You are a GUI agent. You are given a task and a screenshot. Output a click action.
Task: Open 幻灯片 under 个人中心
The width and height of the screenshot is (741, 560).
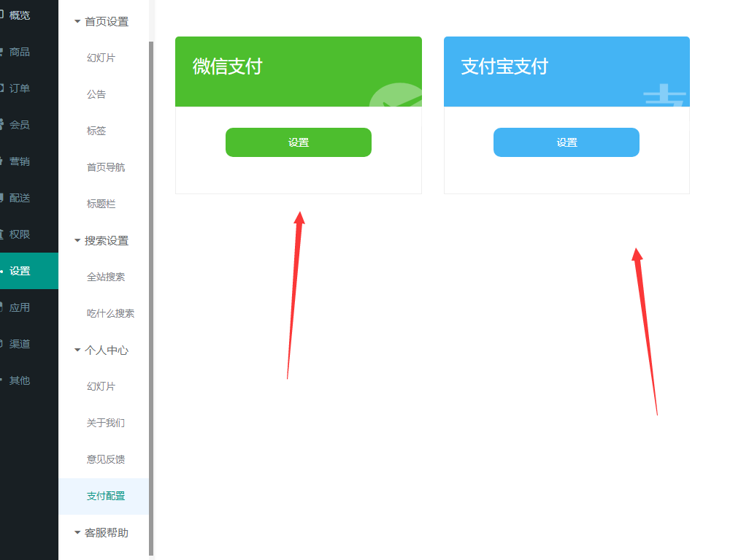[x=101, y=386]
